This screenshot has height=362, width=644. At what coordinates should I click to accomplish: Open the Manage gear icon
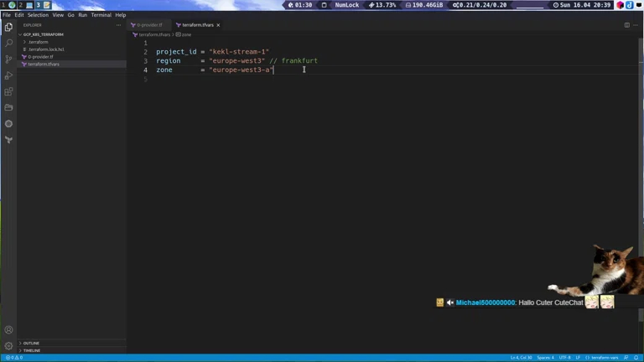click(x=8, y=345)
